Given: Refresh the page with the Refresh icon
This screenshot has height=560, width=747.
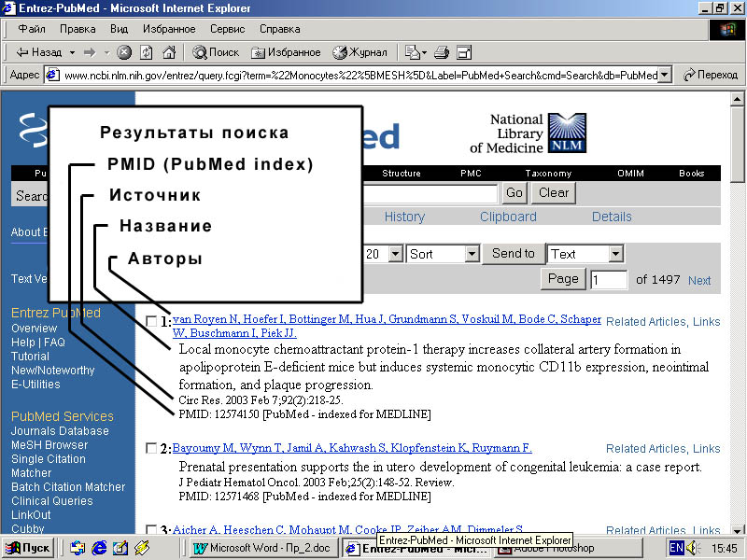Looking at the screenshot, I should coord(147,52).
